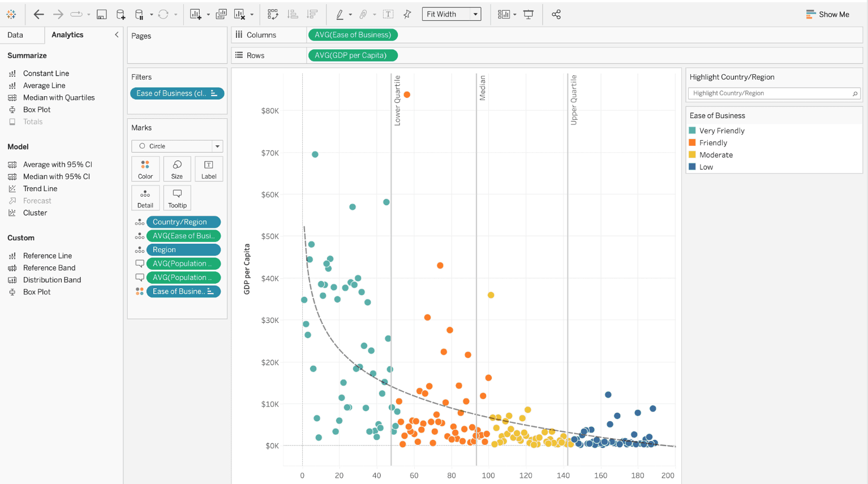Image resolution: width=868 pixels, height=484 pixels.
Task: Choose Median with 95% CI model
Action: pos(57,176)
